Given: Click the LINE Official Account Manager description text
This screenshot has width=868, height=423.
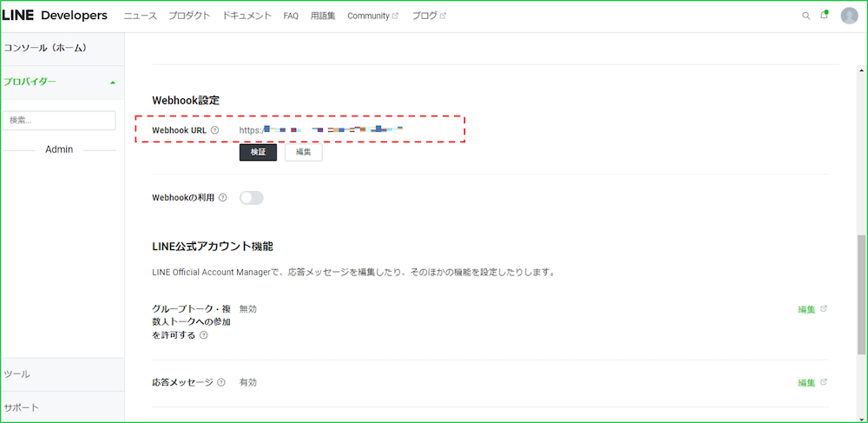Looking at the screenshot, I should click(x=353, y=273).
